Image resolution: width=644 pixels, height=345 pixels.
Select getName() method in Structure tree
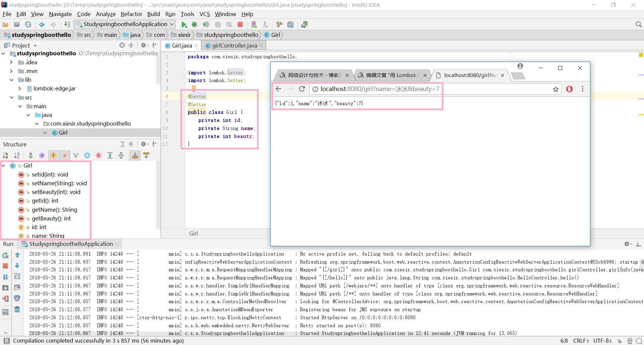click(54, 210)
